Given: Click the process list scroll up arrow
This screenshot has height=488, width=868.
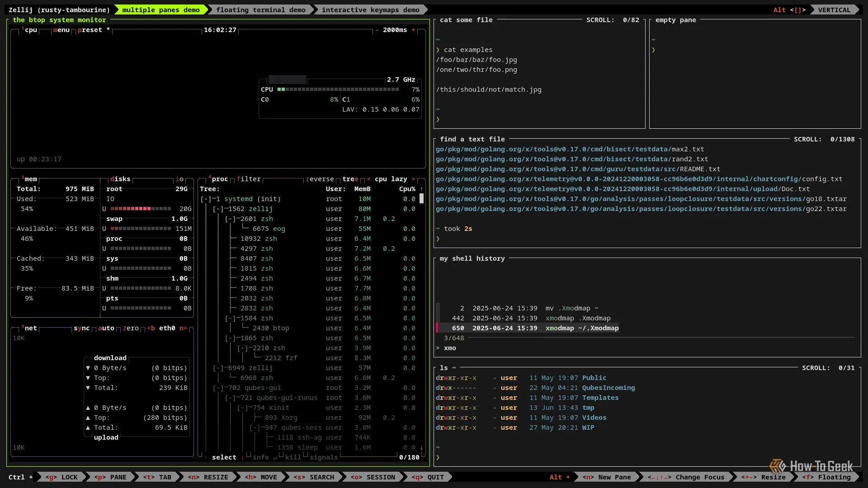Looking at the screenshot, I should point(422,189).
